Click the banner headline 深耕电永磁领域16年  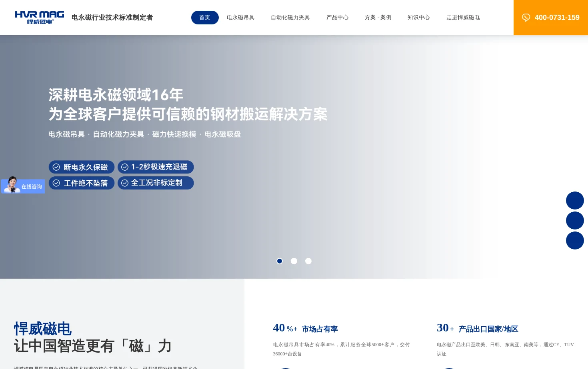tap(116, 95)
